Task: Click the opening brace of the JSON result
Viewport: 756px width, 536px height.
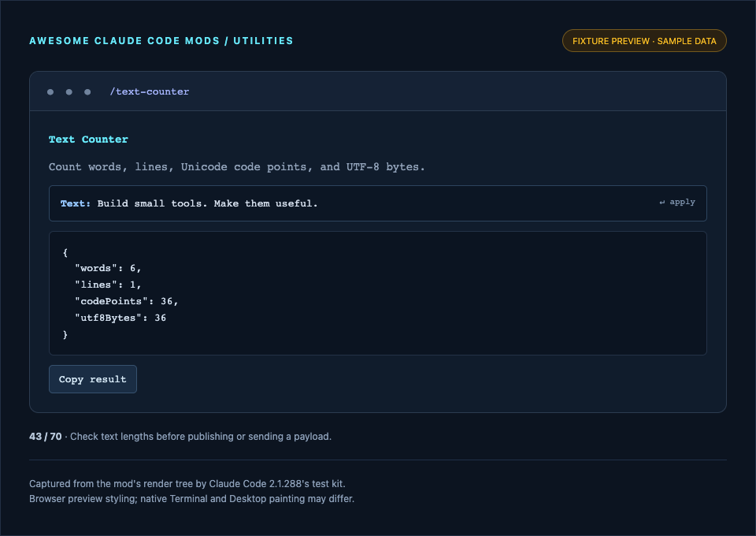Action: point(65,252)
